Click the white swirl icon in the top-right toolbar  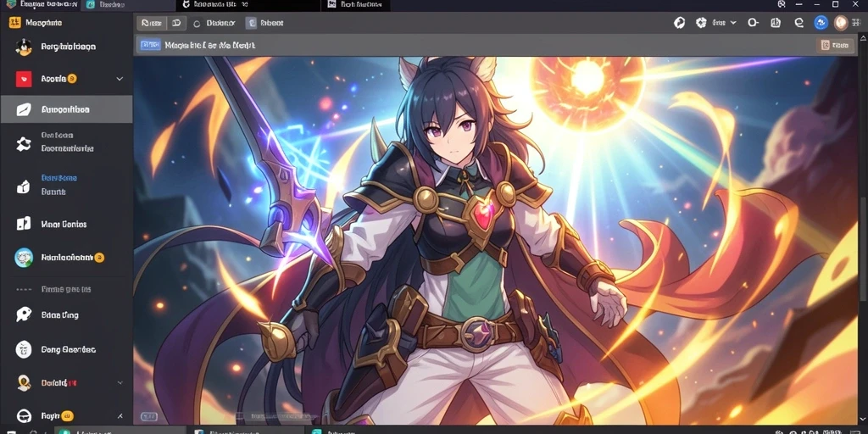click(x=679, y=23)
